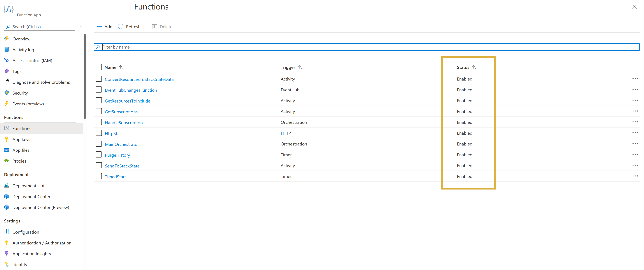Viewport: 644px width, 270px height.
Task: Click the Security shield icon
Action: [7, 93]
